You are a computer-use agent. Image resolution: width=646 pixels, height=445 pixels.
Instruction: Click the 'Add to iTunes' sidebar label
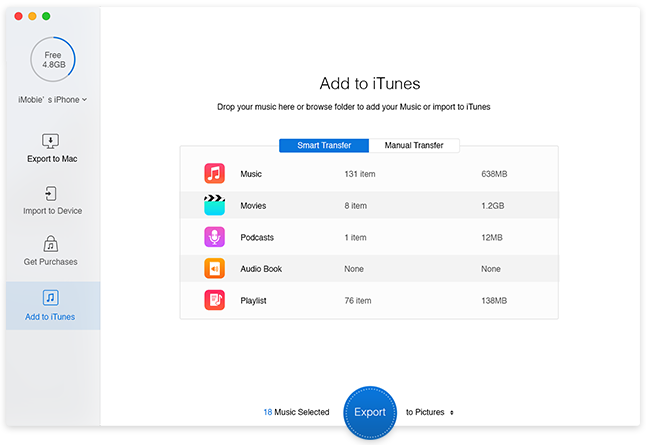(50, 317)
